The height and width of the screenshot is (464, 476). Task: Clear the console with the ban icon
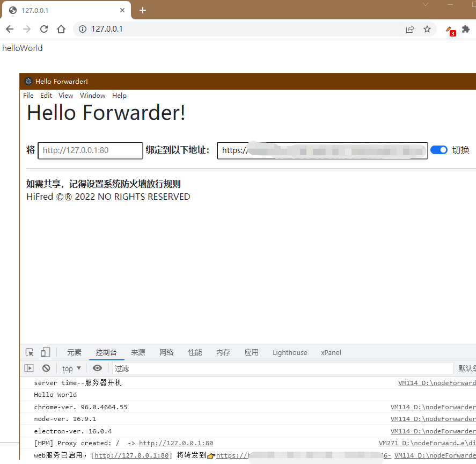click(46, 368)
